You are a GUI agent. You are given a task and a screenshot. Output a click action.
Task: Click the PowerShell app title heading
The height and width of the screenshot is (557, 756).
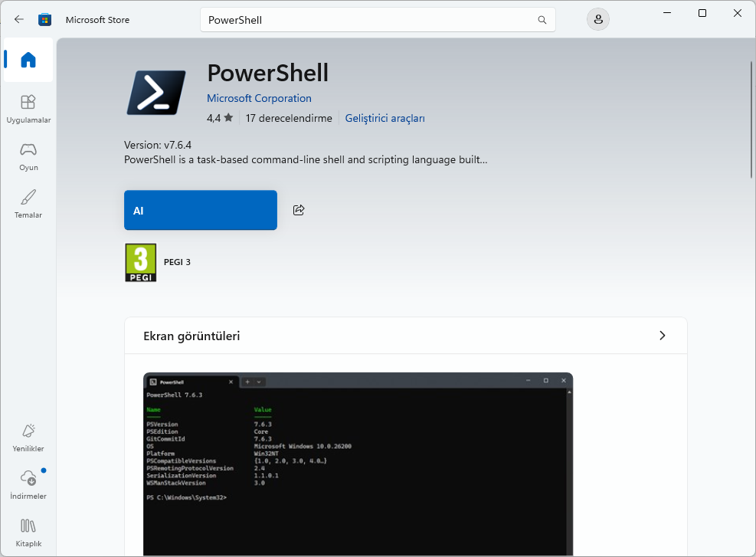pos(267,74)
